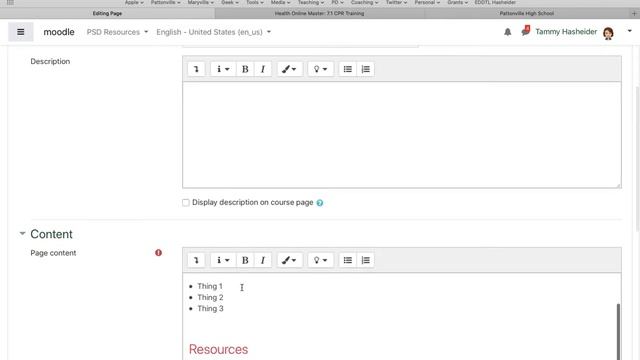Click the 'Thing 1' bullet text
640x360 pixels.
(210, 286)
